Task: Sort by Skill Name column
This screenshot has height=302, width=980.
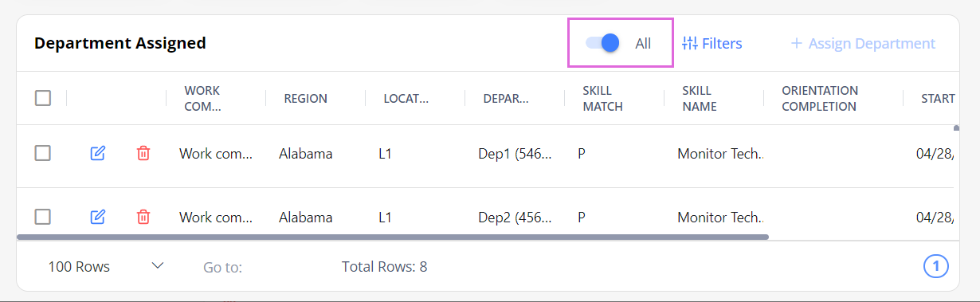Action: [x=699, y=98]
